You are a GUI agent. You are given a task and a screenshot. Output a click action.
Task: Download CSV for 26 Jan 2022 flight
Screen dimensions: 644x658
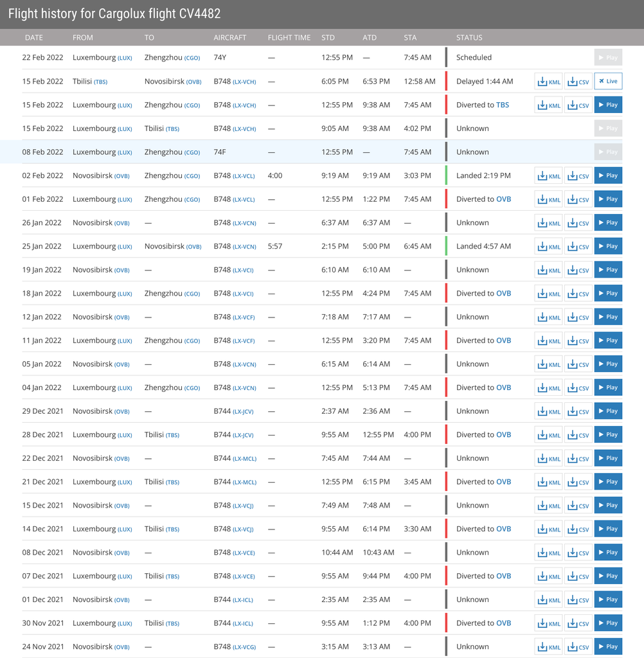578,222
